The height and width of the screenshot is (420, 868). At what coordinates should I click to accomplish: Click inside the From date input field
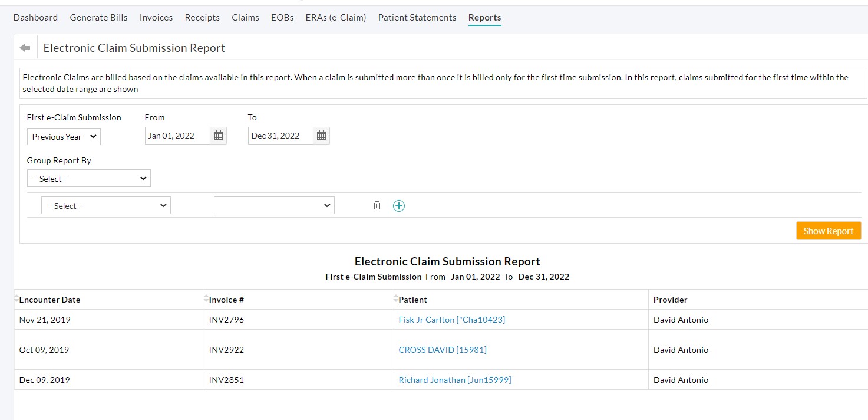point(177,135)
